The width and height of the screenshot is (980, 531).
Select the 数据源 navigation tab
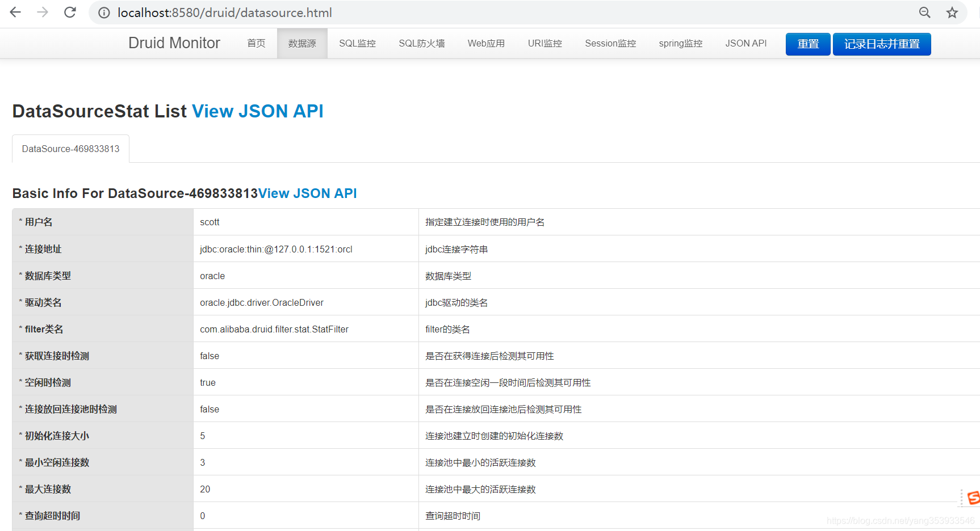point(302,44)
